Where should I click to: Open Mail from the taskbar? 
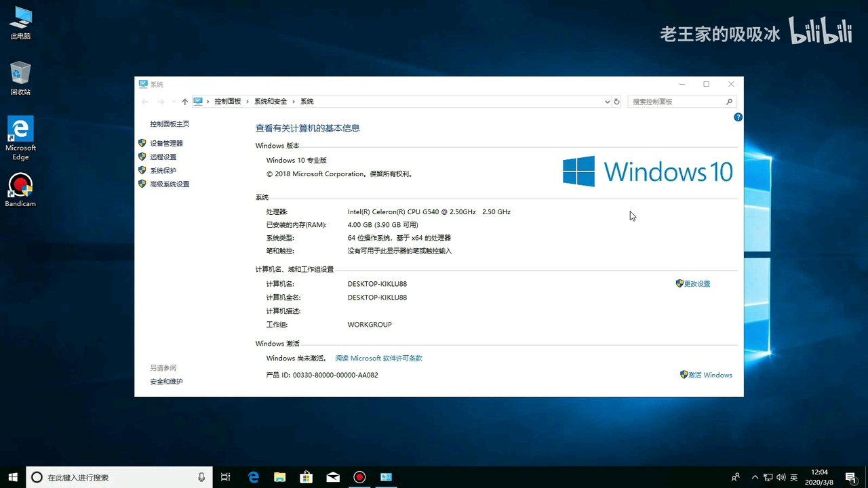[x=333, y=477]
